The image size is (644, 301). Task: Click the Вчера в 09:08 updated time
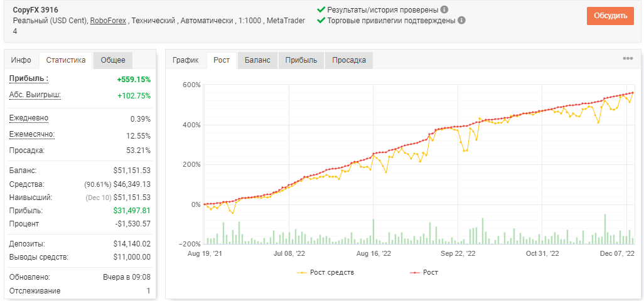pyautogui.click(x=127, y=277)
